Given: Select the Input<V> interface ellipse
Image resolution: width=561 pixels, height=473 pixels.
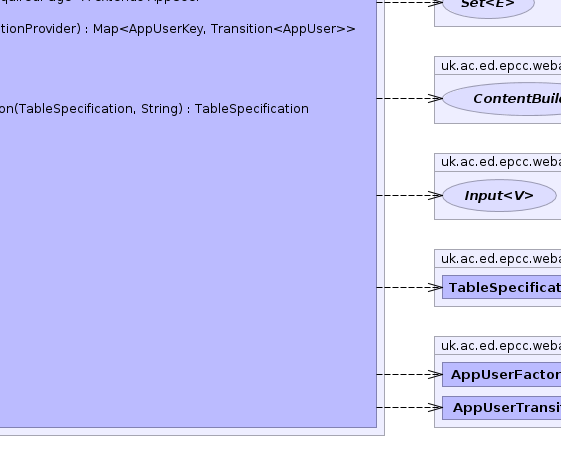Looking at the screenshot, I should pos(499,195).
